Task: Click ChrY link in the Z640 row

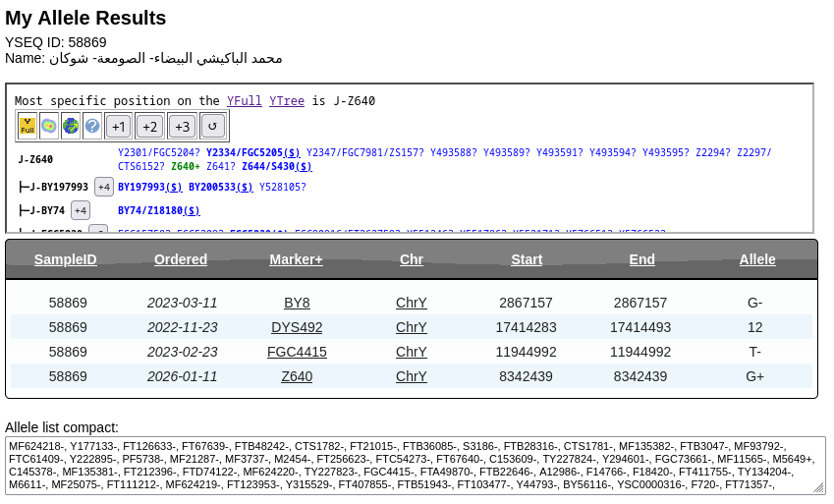Action: (x=412, y=375)
